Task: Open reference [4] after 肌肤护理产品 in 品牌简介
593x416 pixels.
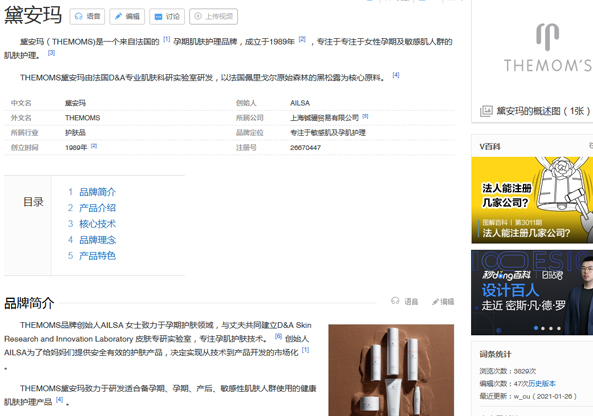Action: 59,399
